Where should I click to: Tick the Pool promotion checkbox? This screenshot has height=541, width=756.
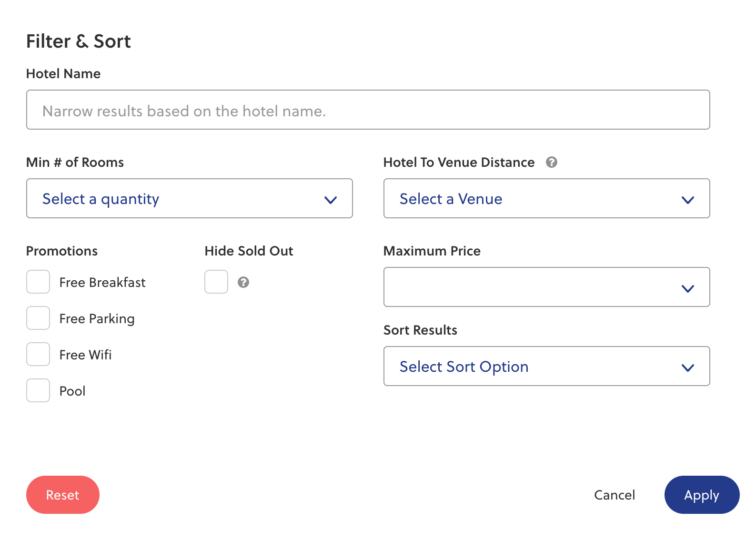coord(38,390)
